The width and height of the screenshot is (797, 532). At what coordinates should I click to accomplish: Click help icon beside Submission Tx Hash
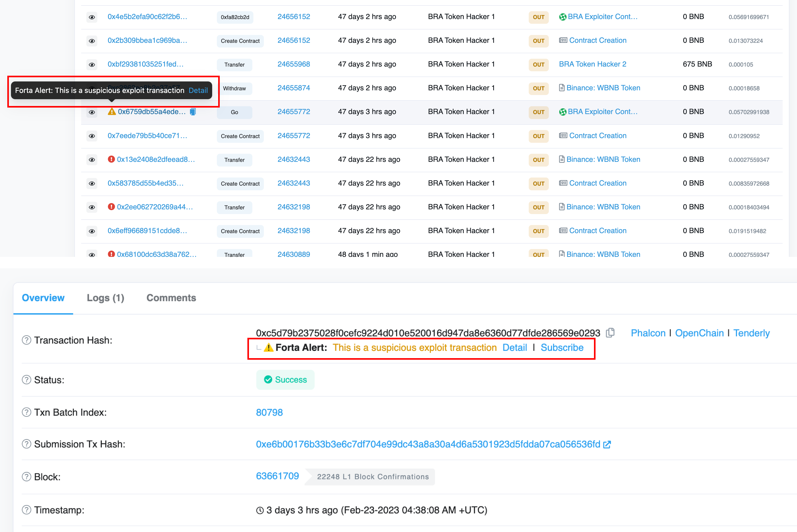26,444
